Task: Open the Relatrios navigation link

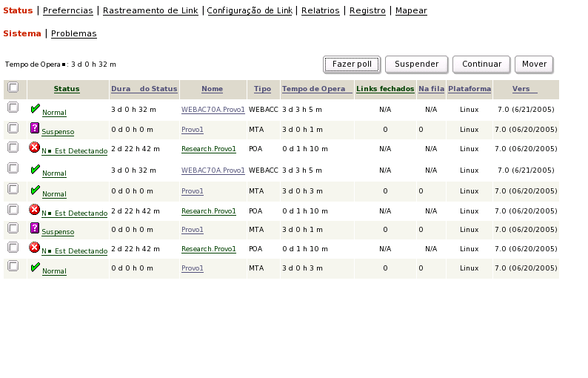Action: coord(320,10)
